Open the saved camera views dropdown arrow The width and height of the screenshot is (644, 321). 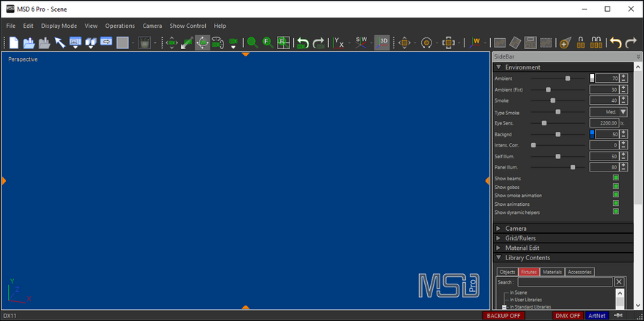coord(233,47)
